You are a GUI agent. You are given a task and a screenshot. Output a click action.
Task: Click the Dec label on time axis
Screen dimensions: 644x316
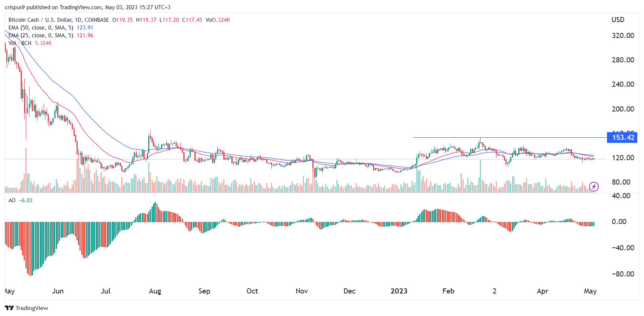349,291
